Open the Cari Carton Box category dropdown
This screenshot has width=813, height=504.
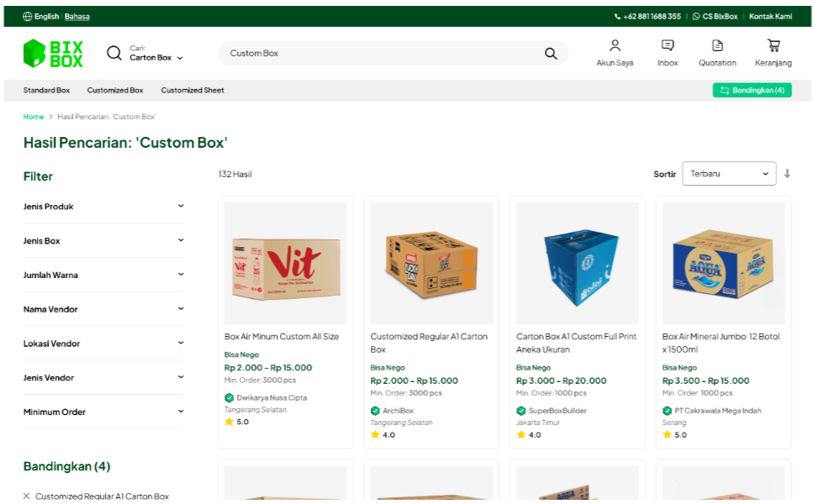156,58
